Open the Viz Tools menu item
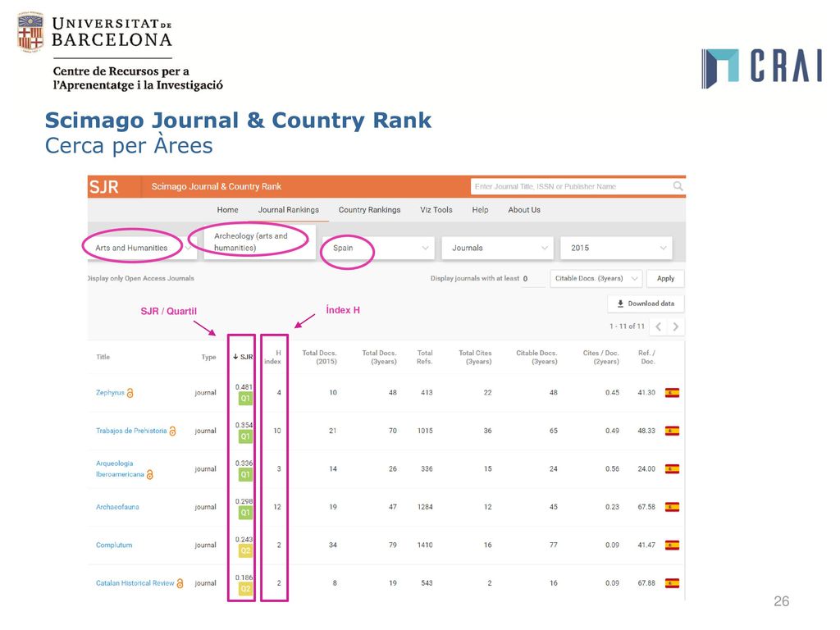The image size is (840, 630). point(436,210)
